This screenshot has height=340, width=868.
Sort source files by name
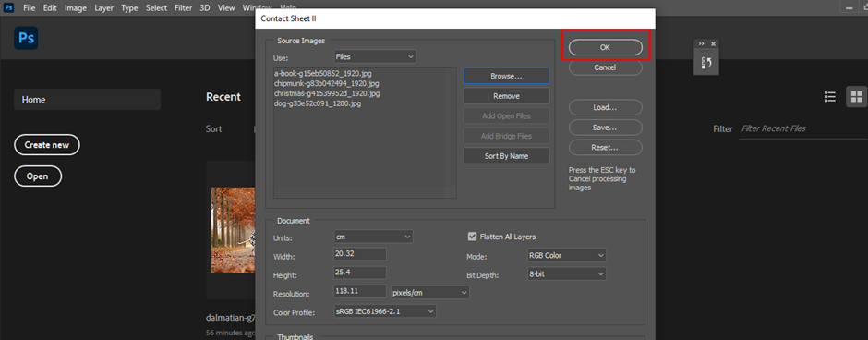(x=507, y=156)
